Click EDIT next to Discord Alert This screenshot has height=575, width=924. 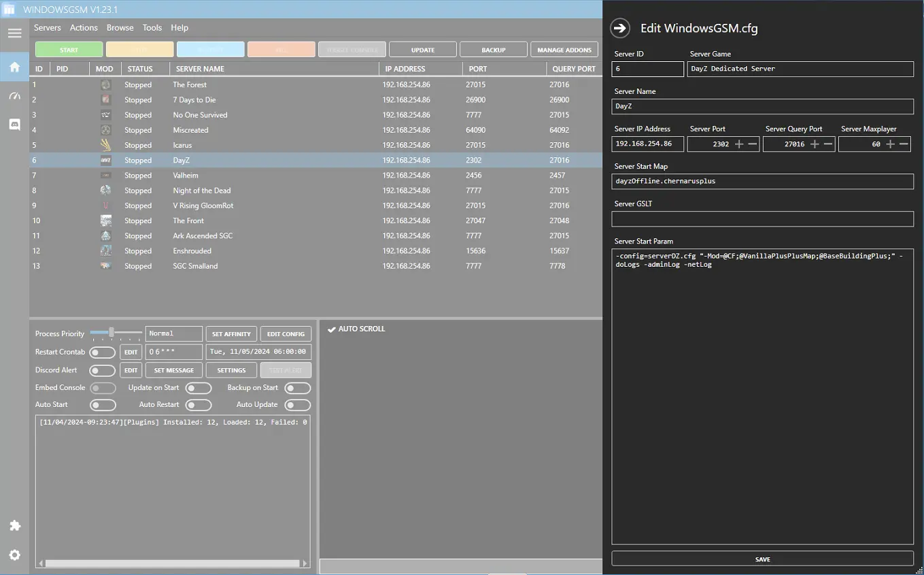pyautogui.click(x=131, y=371)
